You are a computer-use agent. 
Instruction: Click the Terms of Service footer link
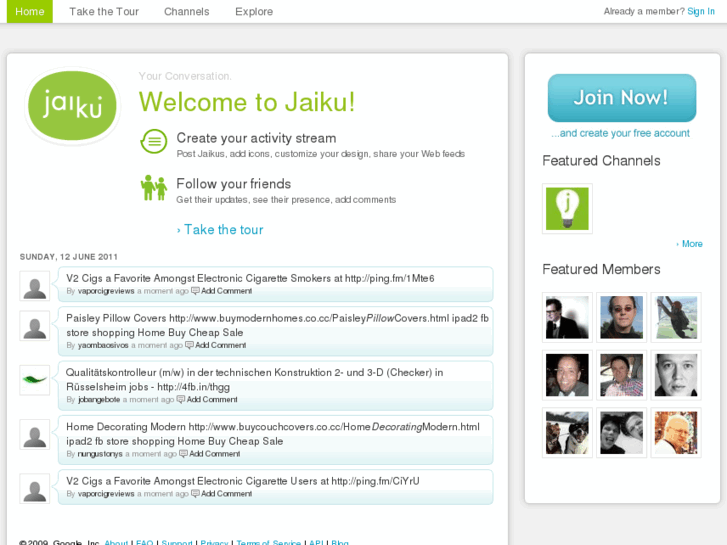pos(268,542)
